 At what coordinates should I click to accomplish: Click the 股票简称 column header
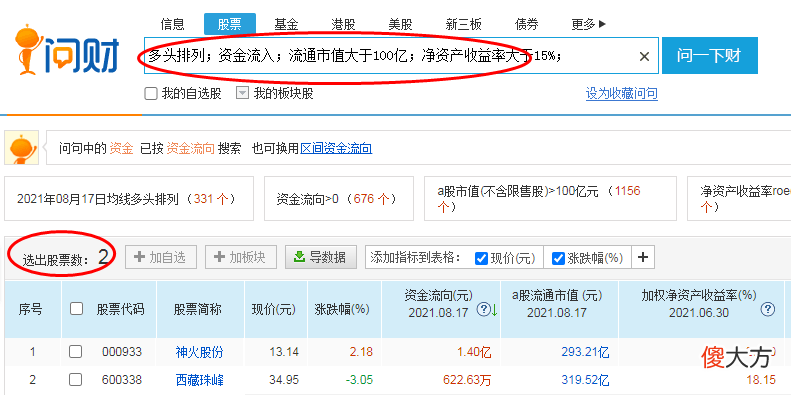click(x=198, y=309)
